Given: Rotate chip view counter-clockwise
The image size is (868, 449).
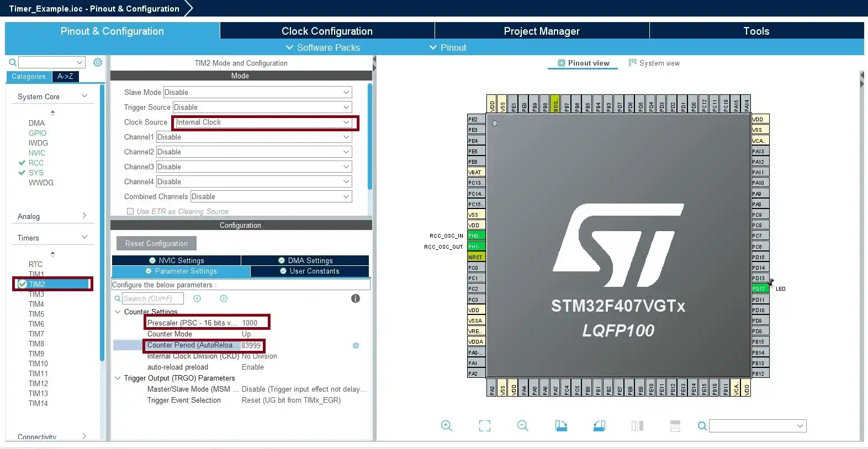Looking at the screenshot, I should (x=599, y=426).
